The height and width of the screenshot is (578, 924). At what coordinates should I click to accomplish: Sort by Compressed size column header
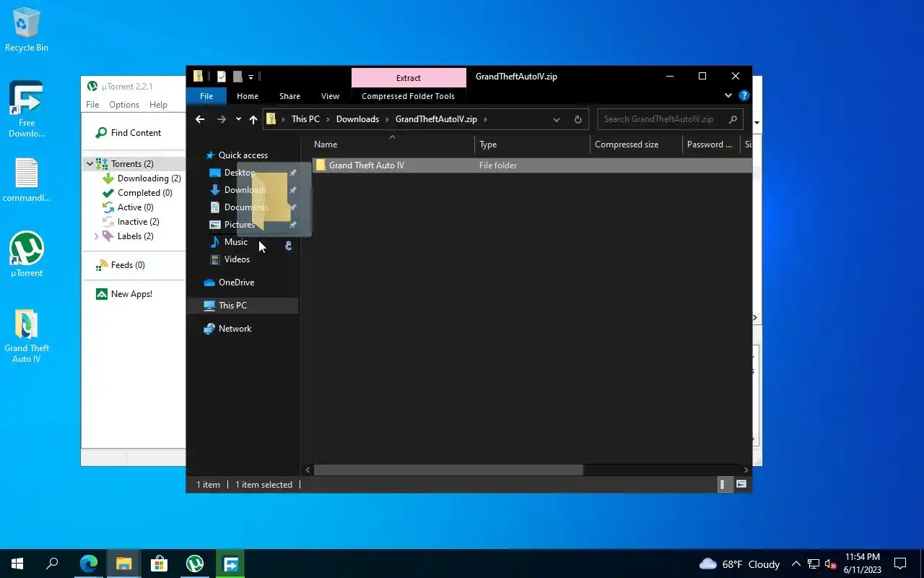coord(636,144)
